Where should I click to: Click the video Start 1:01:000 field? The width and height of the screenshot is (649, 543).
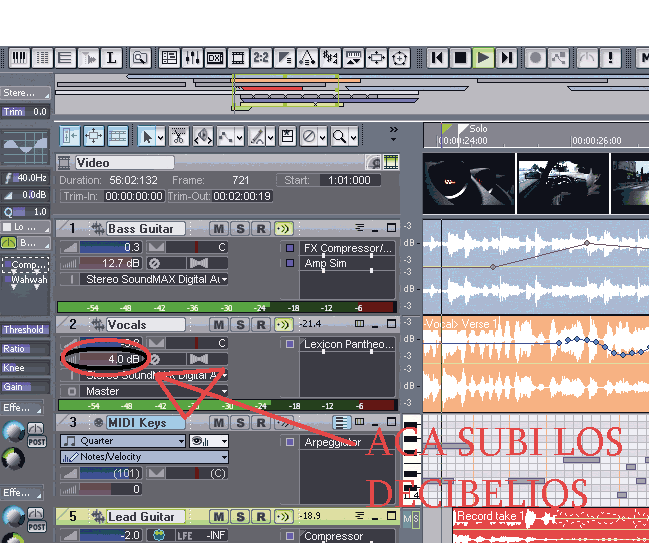point(349,180)
